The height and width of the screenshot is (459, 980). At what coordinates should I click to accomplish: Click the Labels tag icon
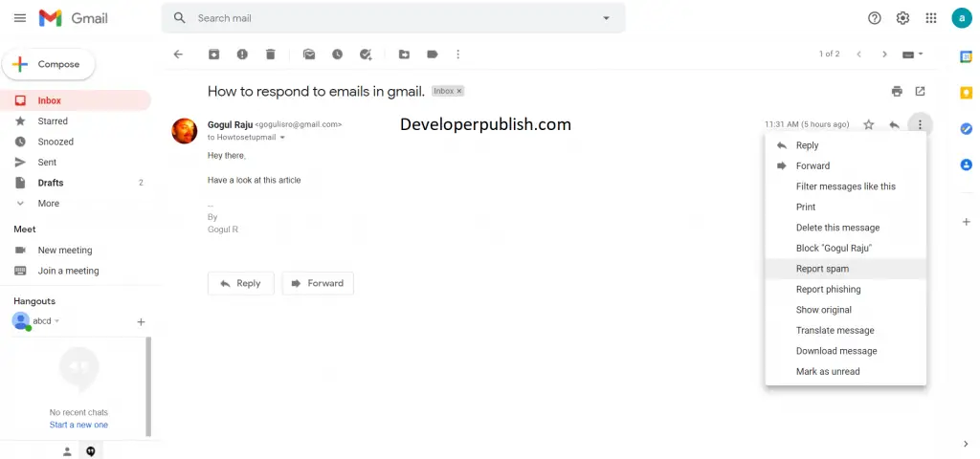433,55
